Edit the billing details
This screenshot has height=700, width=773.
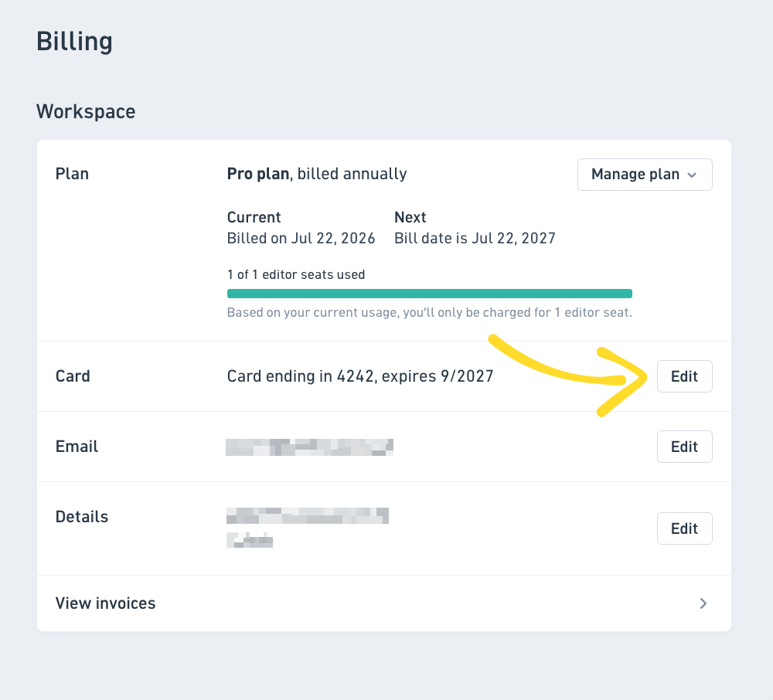(x=684, y=528)
